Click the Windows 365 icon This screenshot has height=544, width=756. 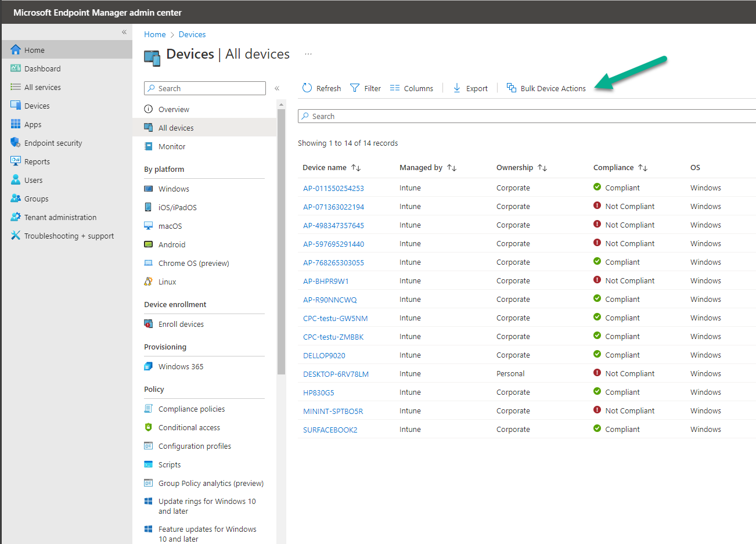pos(149,366)
